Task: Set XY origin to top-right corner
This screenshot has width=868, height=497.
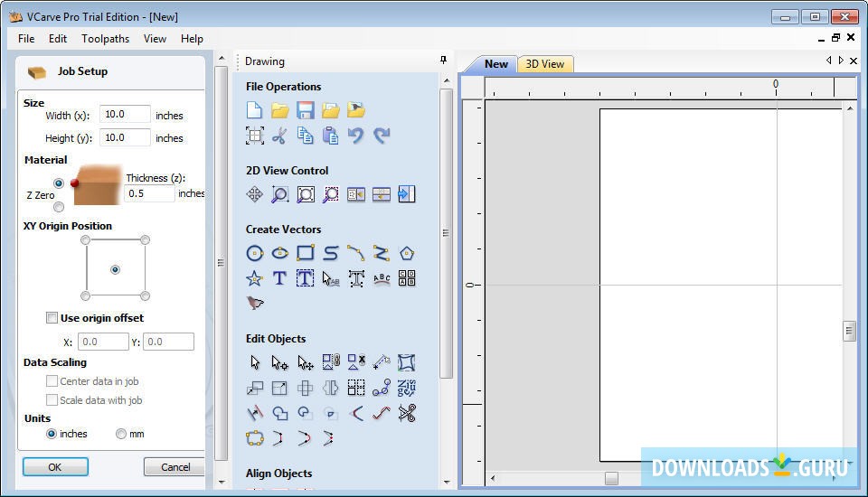Action: coord(145,239)
